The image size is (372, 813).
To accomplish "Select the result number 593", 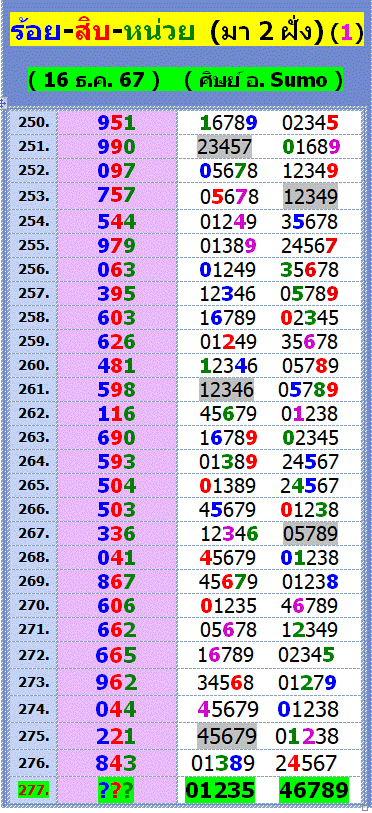I will (117, 461).
